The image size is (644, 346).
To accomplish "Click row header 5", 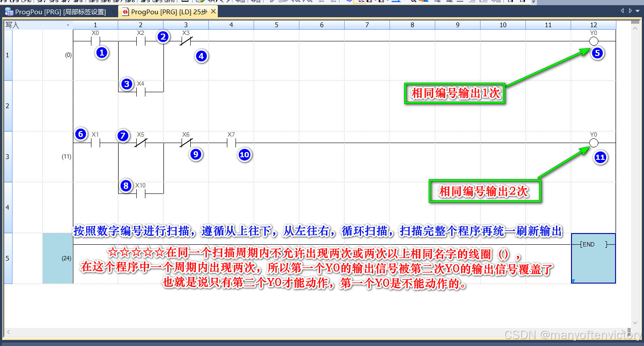I will [8, 258].
